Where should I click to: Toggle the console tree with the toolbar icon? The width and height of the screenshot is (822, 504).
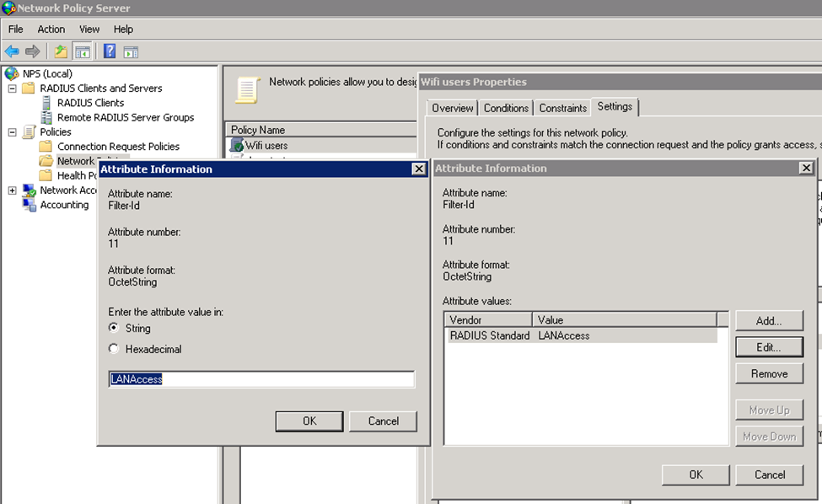click(83, 52)
